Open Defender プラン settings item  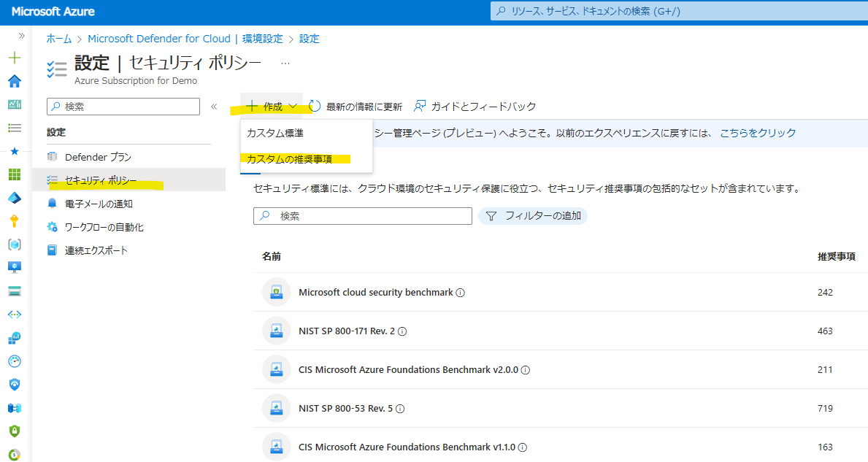(x=128, y=157)
